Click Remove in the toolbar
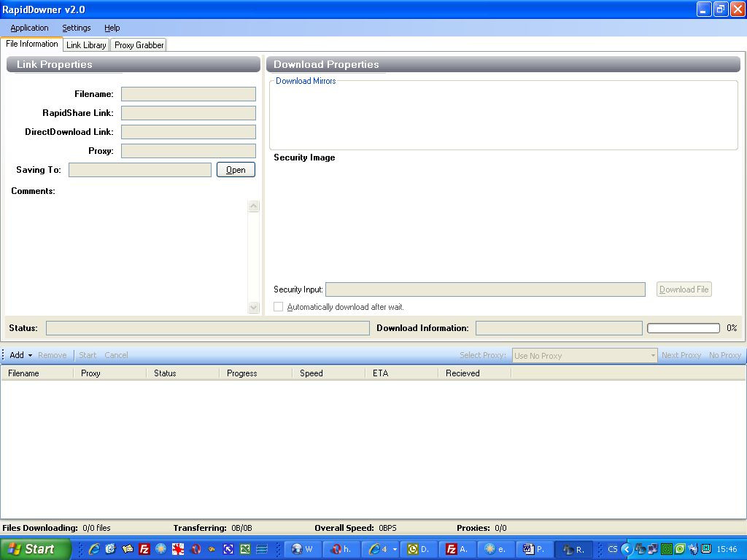 tap(53, 355)
